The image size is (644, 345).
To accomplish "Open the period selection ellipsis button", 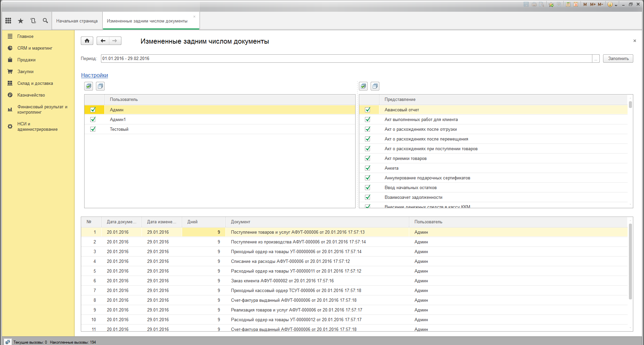I will point(596,59).
